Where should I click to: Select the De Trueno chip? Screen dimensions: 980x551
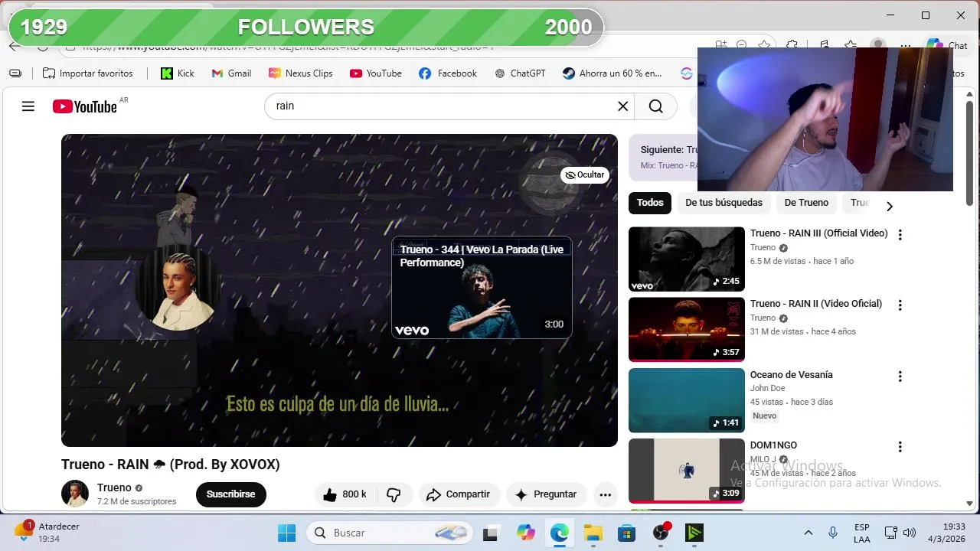tap(806, 203)
